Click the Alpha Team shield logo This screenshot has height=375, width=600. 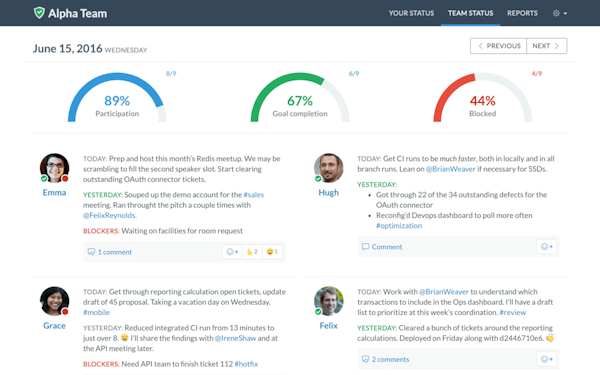point(39,13)
